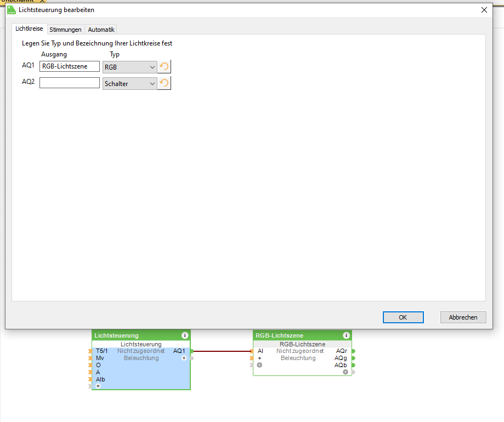Click 'Beleuchtung' text in RGB-Lichtszene block
Viewport: 504px width, 422px height.
298,358
